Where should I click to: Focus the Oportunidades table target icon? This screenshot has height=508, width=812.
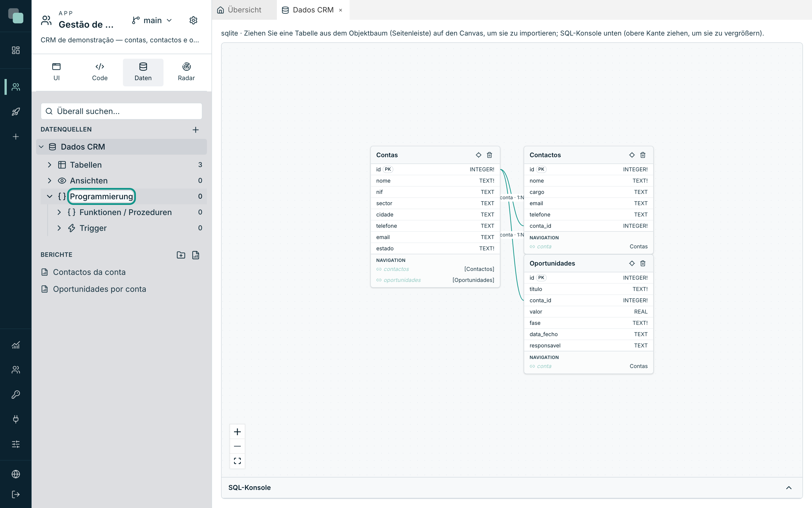632,263
